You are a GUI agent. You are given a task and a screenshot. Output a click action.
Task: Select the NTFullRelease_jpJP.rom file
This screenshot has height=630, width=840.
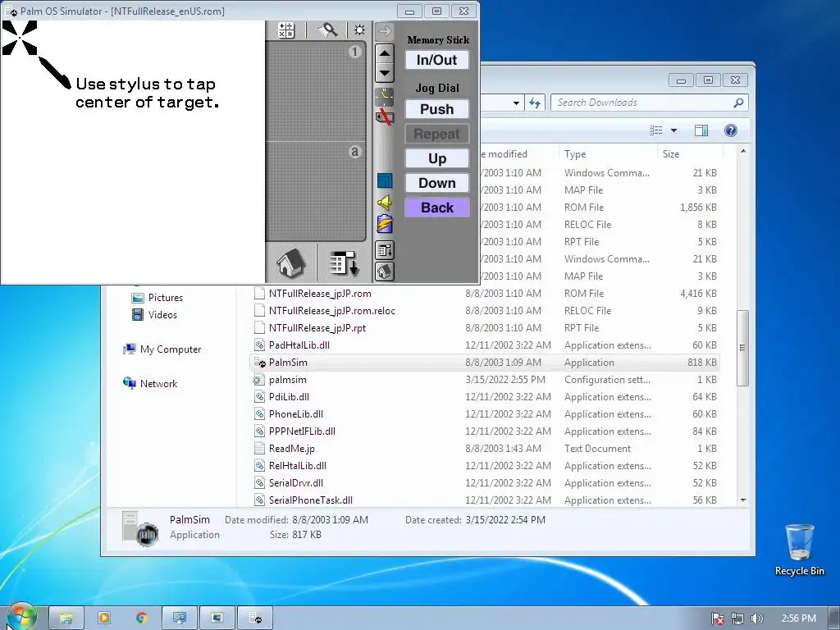486,294
